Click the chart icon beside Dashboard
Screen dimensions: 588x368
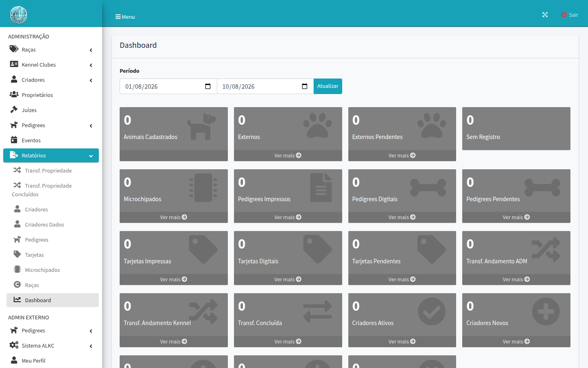(17, 300)
